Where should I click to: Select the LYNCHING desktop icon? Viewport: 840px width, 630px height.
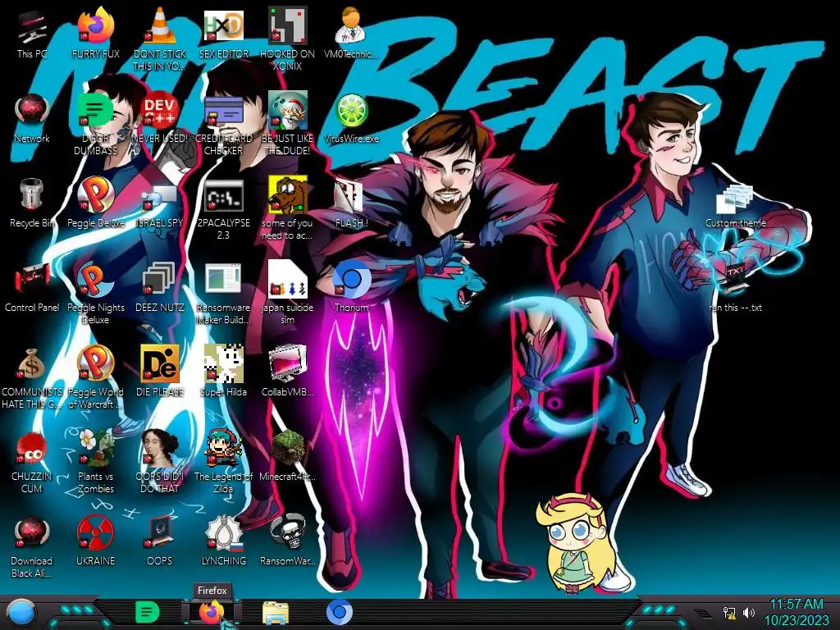(223, 533)
